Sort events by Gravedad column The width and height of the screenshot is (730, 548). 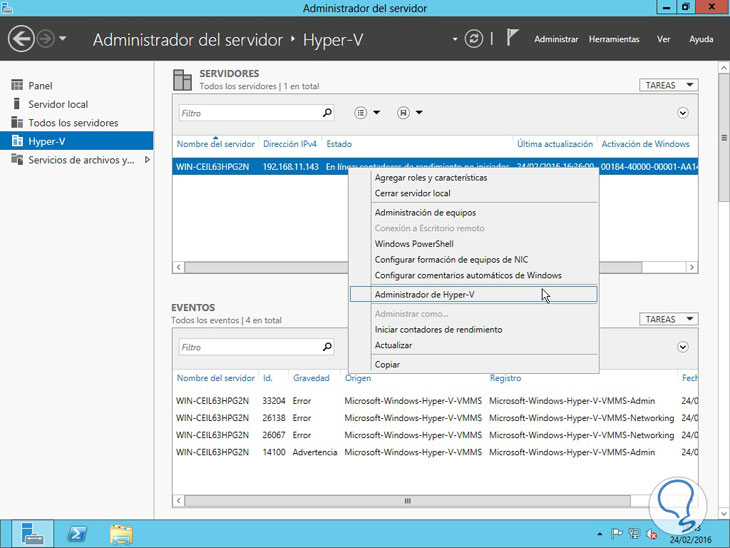coord(311,378)
